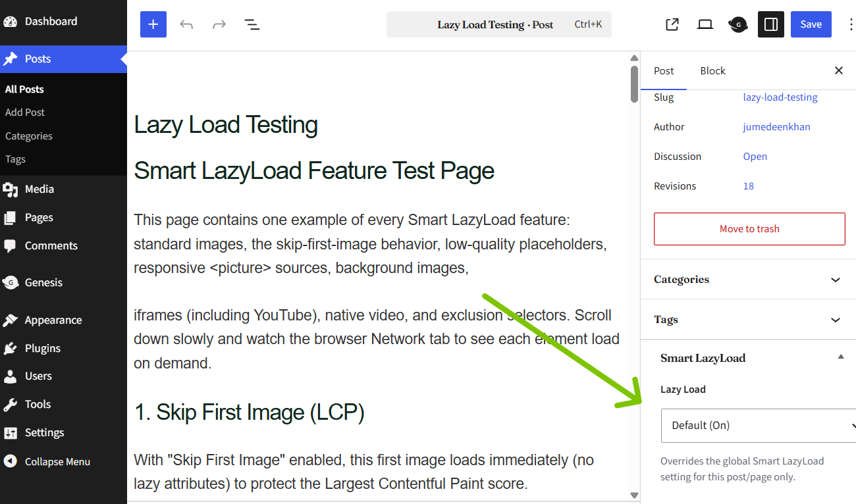Click the Plugins plug icon
The image size is (856, 504).
10,349
